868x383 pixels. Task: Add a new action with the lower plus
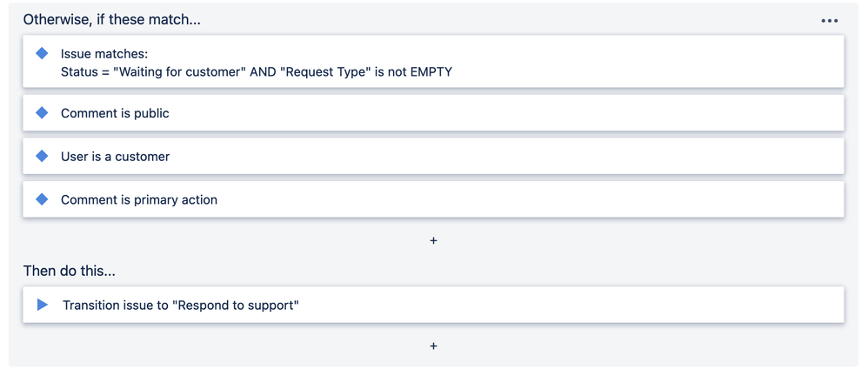coord(433,346)
